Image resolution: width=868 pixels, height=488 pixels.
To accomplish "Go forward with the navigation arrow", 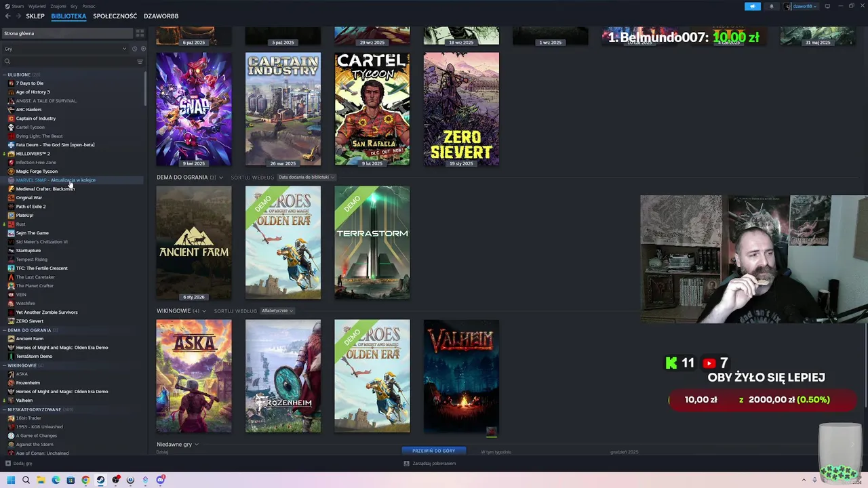I will click(18, 16).
